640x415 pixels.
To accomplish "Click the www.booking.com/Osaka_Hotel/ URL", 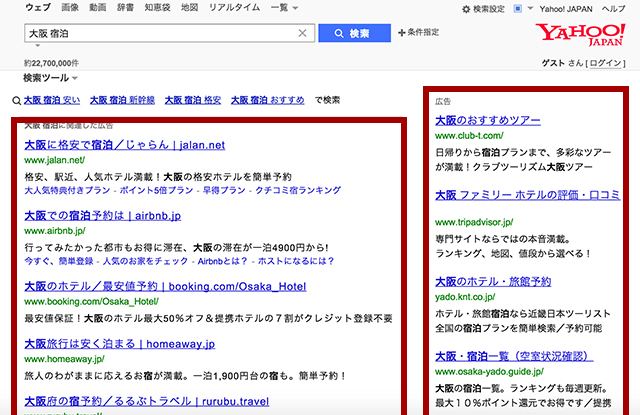I will pos(91,302).
